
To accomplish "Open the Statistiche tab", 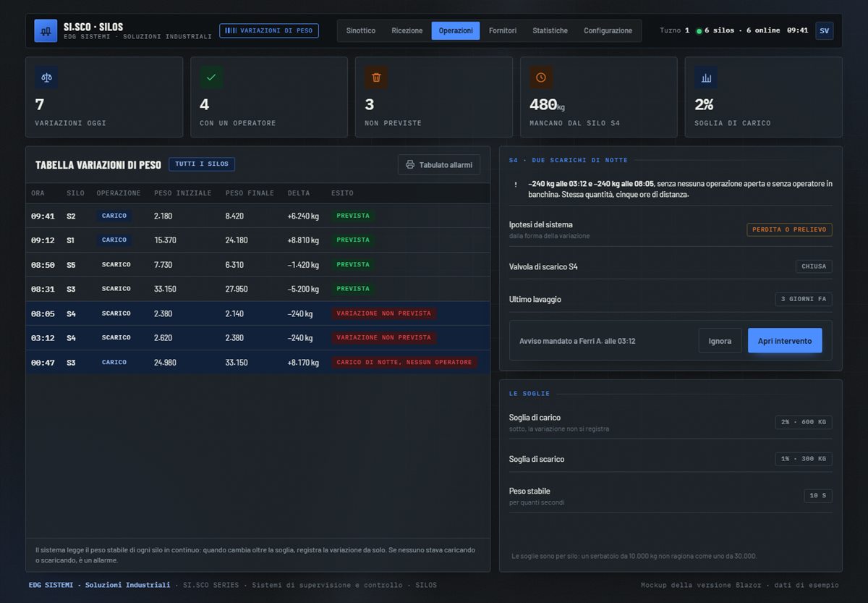I will pyautogui.click(x=550, y=30).
